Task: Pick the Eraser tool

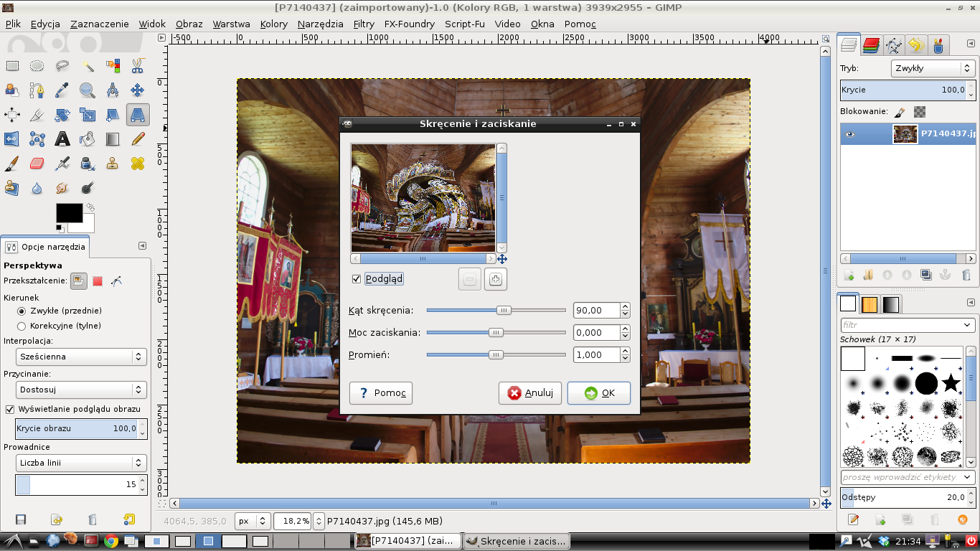Action: coord(37,164)
